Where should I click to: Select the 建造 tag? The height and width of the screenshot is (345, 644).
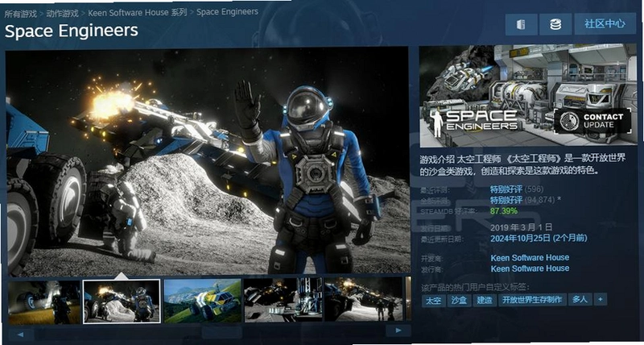tap(485, 300)
